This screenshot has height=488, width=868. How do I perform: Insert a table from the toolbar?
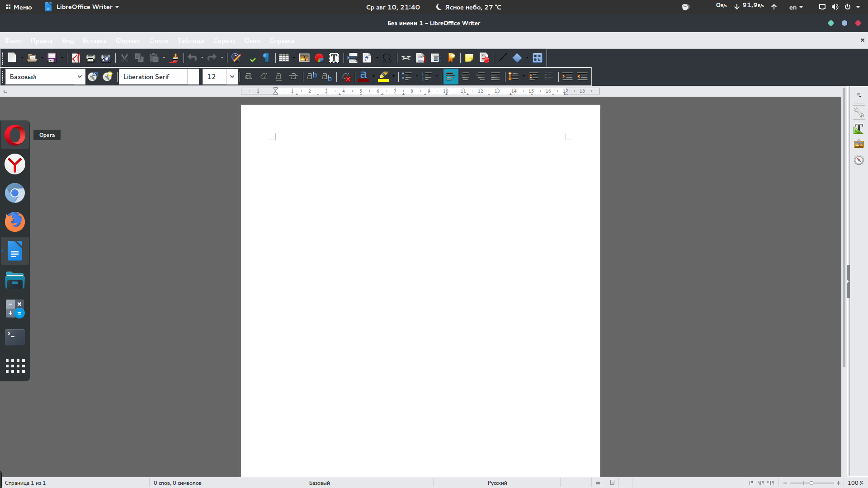[x=283, y=58]
